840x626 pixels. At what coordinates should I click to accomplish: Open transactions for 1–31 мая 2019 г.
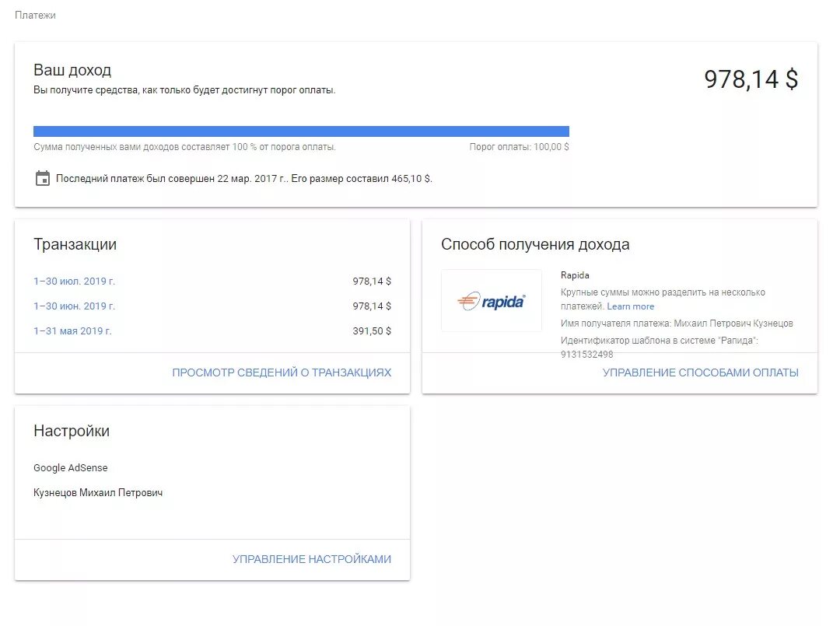[x=73, y=331]
